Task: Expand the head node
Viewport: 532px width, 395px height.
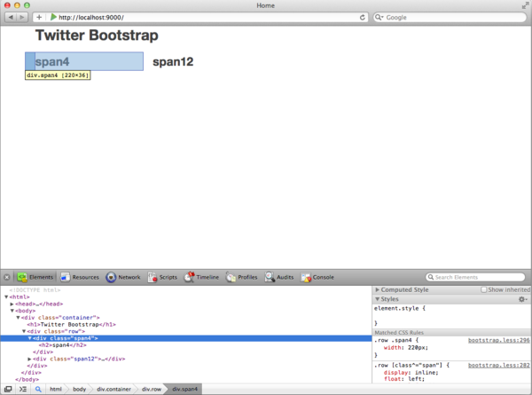Action: 12,304
